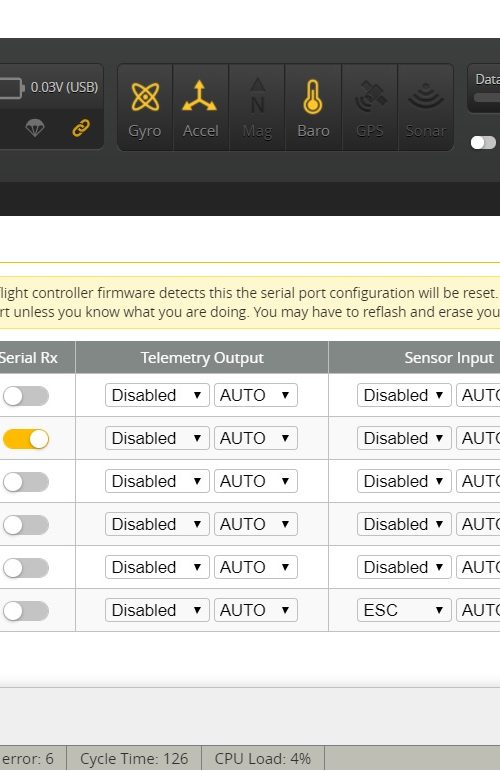Enable Serial Rx on the first port row

coord(26,396)
